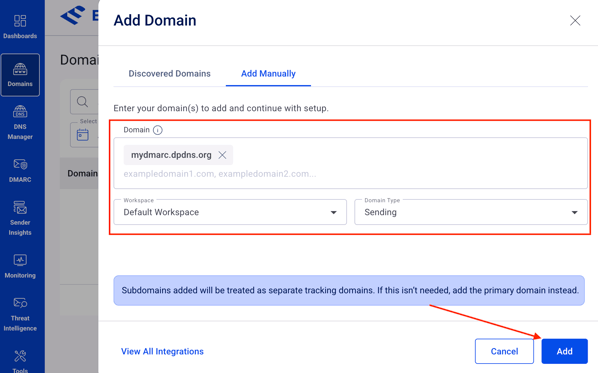Click the mydmarc.dpdns.org chip text
Viewport: 598px width, 373px height.
(171, 155)
